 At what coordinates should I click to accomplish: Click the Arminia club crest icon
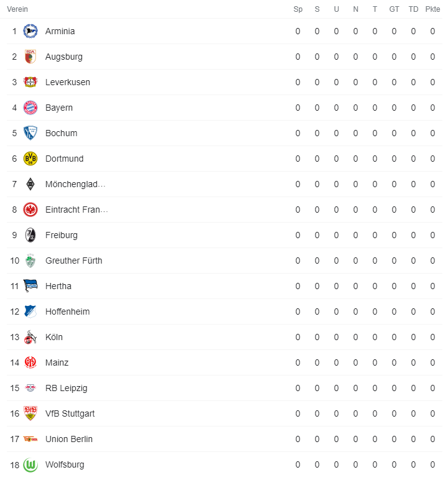(30, 31)
